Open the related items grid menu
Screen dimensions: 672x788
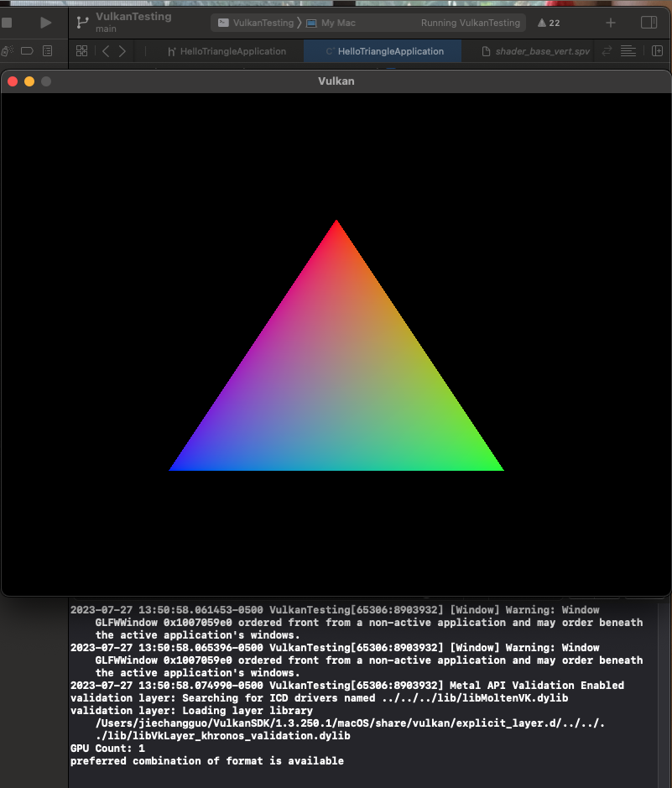81,51
